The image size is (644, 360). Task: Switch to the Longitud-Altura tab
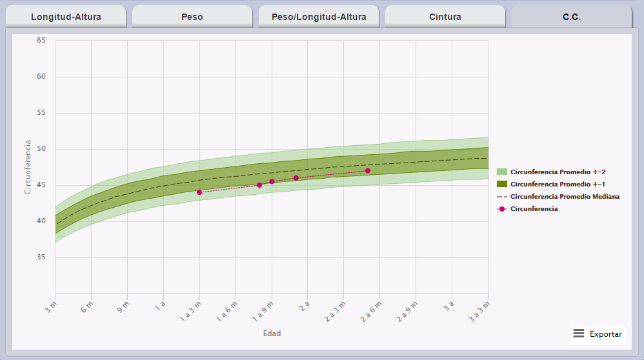66,17
